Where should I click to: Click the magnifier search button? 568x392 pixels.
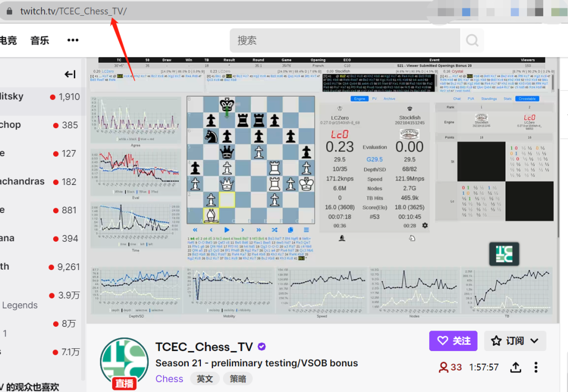pyautogui.click(x=472, y=40)
